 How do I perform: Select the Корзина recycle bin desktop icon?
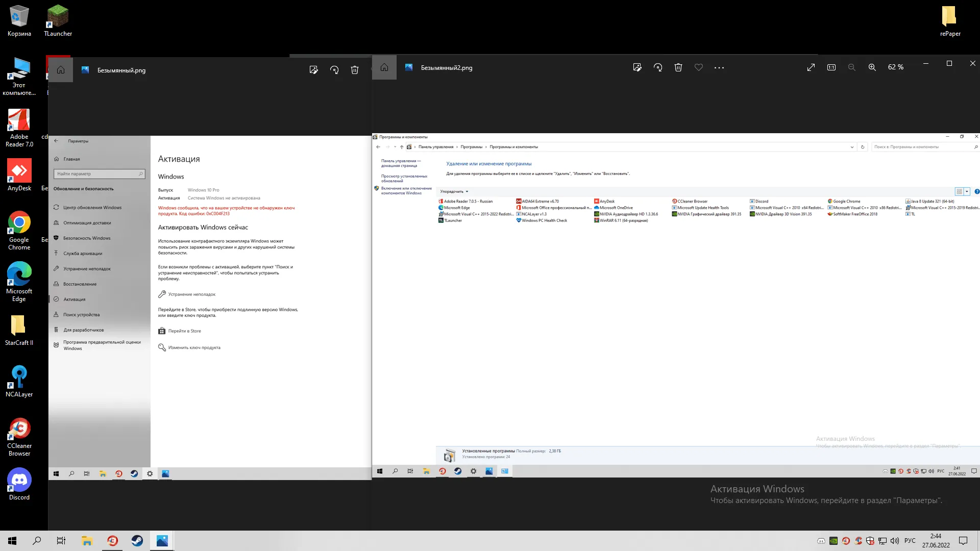pyautogui.click(x=19, y=21)
